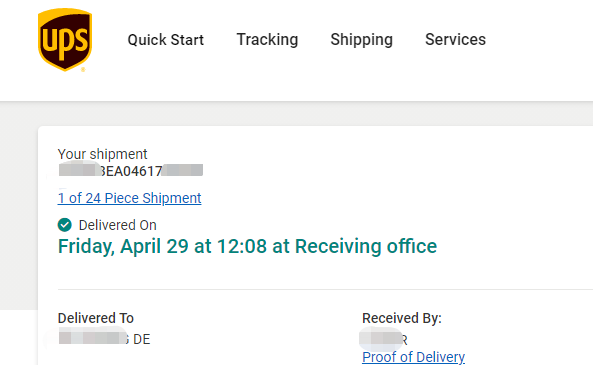
Task: Open the Shipping menu
Action: point(362,39)
